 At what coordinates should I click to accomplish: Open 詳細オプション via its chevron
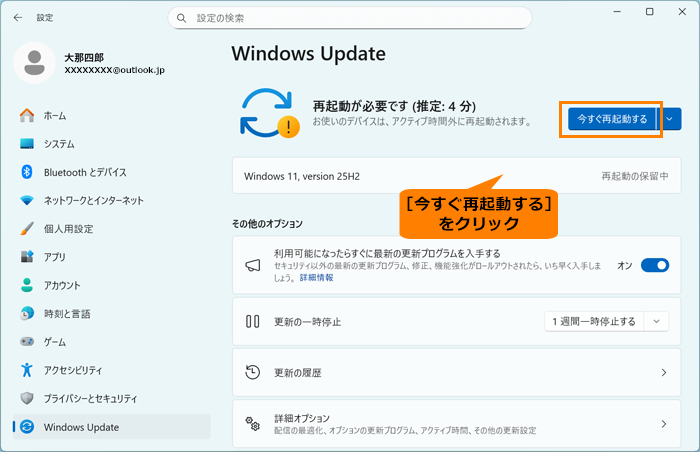click(x=663, y=424)
